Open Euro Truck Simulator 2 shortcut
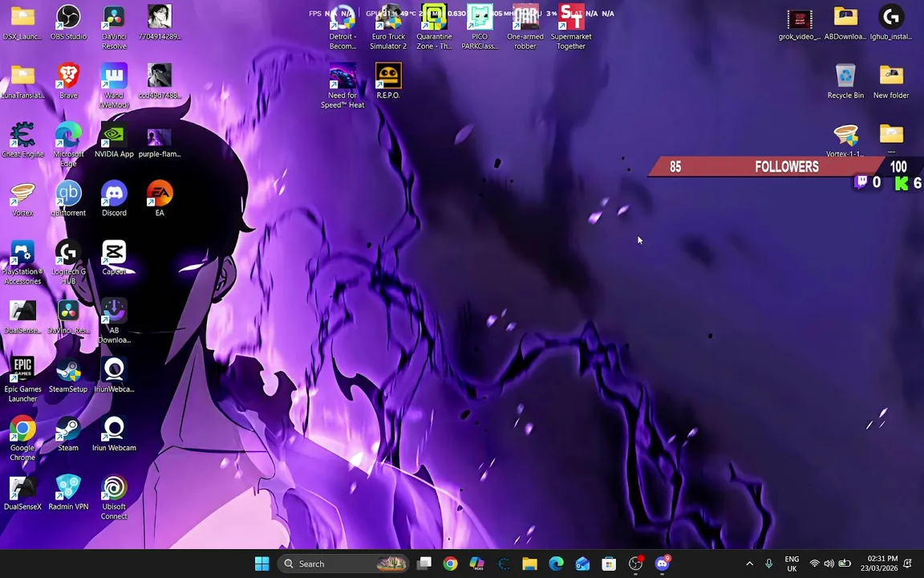The height and width of the screenshot is (578, 924). (x=388, y=28)
